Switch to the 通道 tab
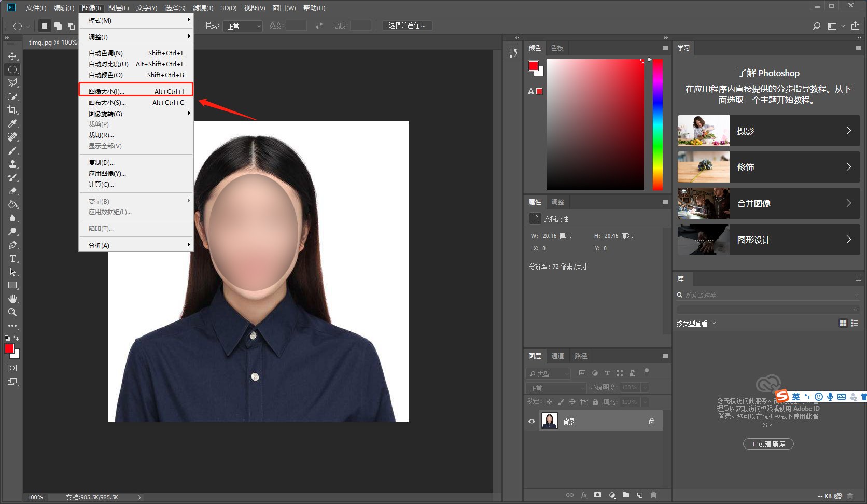The width and height of the screenshot is (867, 504). [557, 356]
